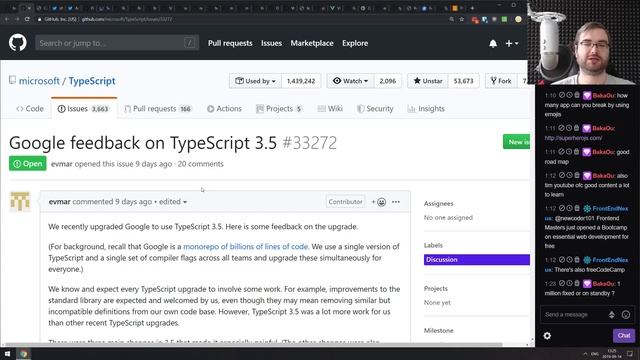Click the browser address bar URL

click(127, 19)
